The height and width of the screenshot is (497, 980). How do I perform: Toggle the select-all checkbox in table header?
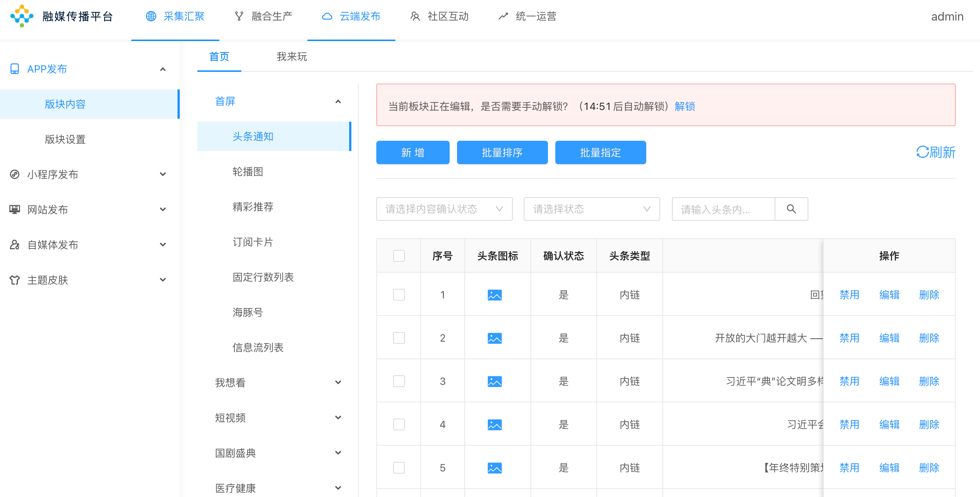pos(399,255)
